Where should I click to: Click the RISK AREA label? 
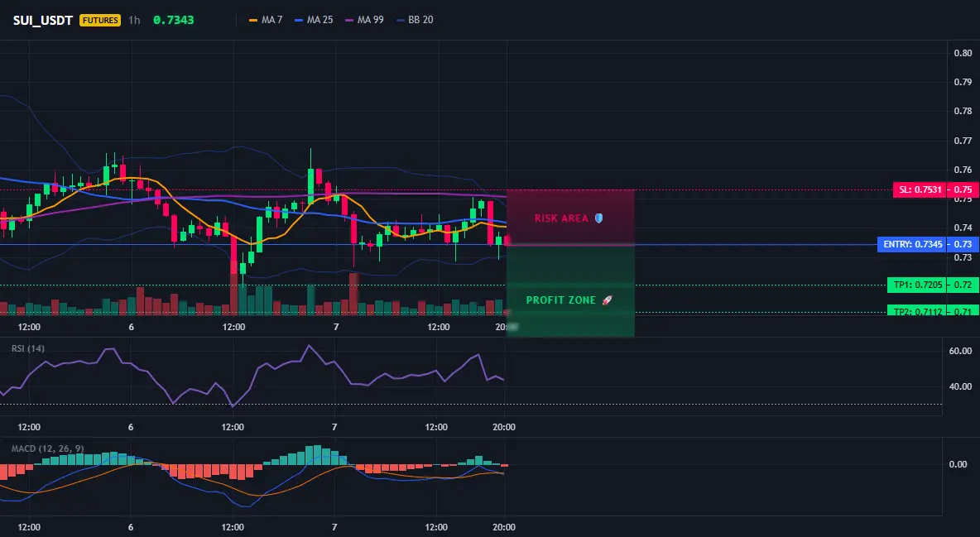[561, 218]
